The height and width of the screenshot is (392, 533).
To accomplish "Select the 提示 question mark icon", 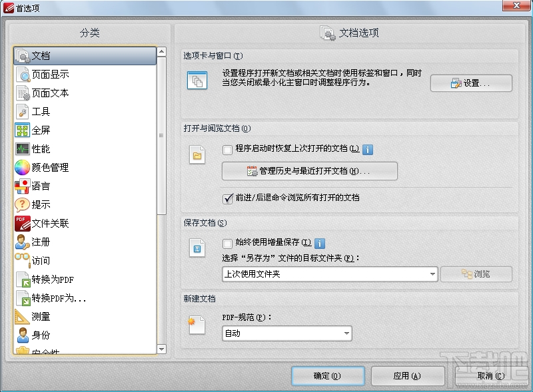I will point(23,204).
